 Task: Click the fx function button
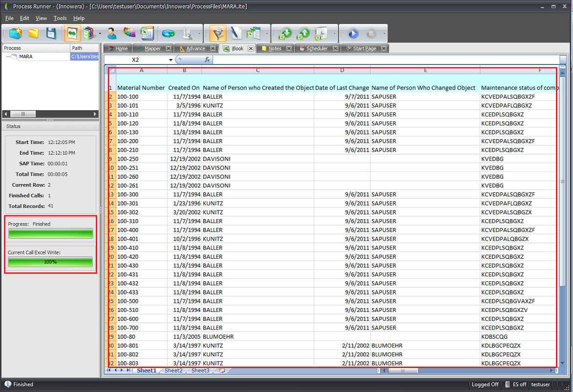click(x=207, y=60)
